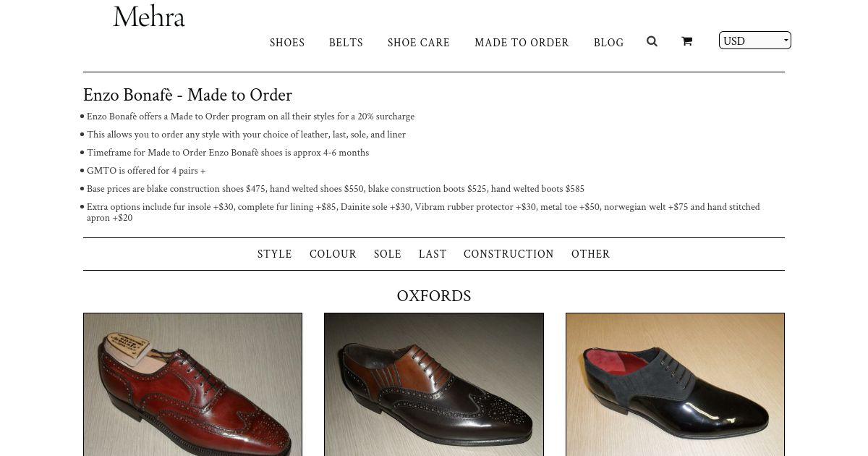Open the Shoes menu
The image size is (868, 456).
287,43
